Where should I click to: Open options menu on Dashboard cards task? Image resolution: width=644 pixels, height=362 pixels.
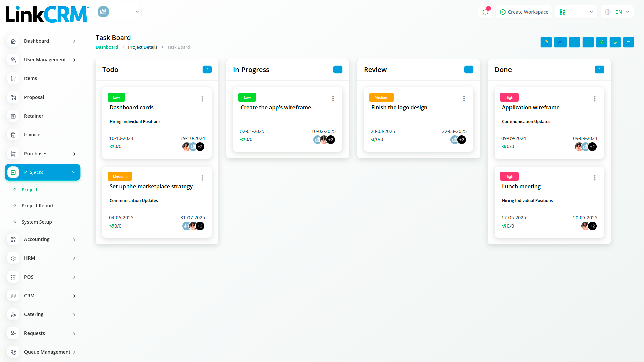coord(202,99)
